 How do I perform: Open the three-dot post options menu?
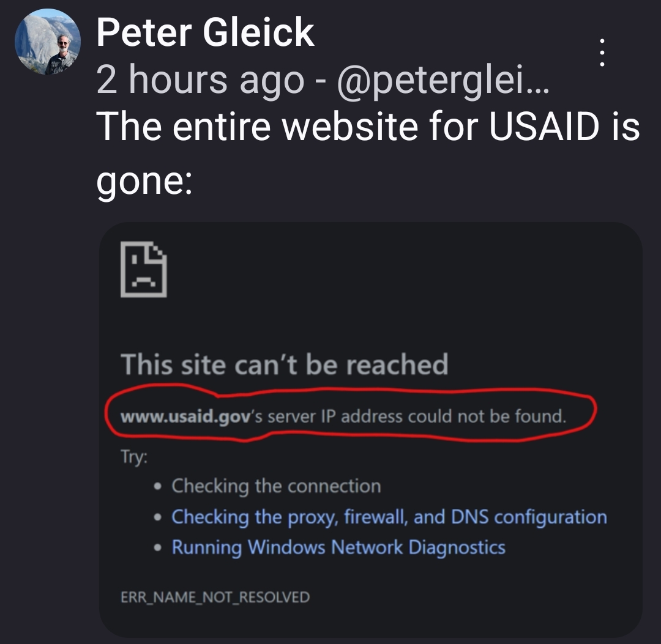(x=602, y=53)
